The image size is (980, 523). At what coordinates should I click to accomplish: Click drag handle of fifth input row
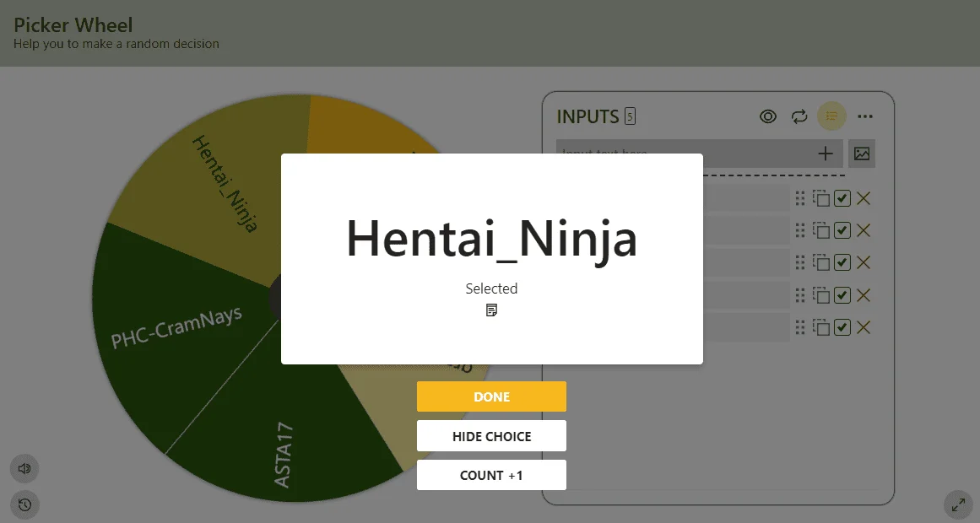pyautogui.click(x=800, y=327)
